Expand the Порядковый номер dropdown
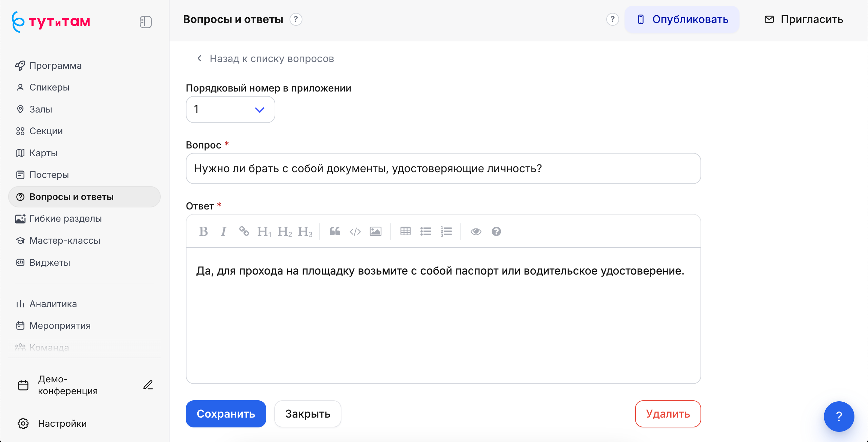 tap(231, 109)
